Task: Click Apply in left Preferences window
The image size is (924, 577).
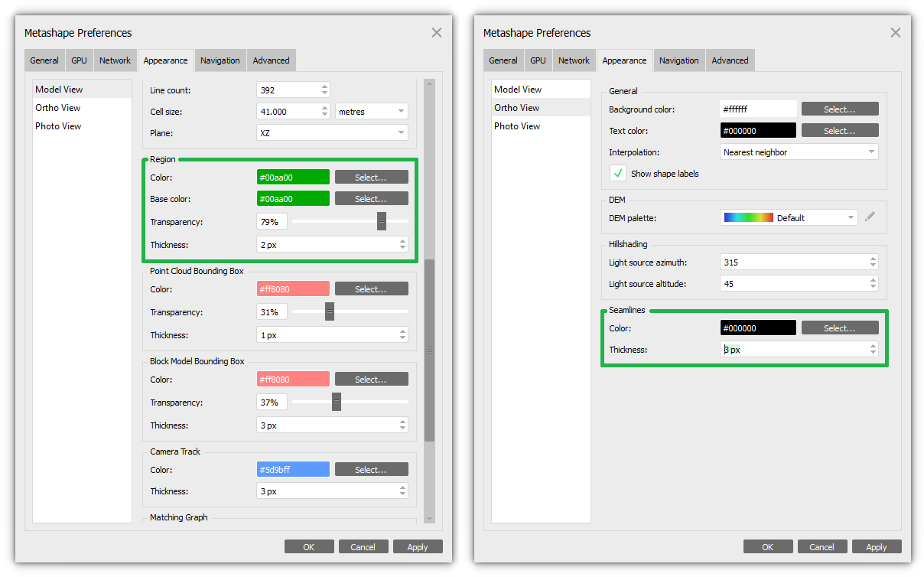Action: [x=418, y=547]
